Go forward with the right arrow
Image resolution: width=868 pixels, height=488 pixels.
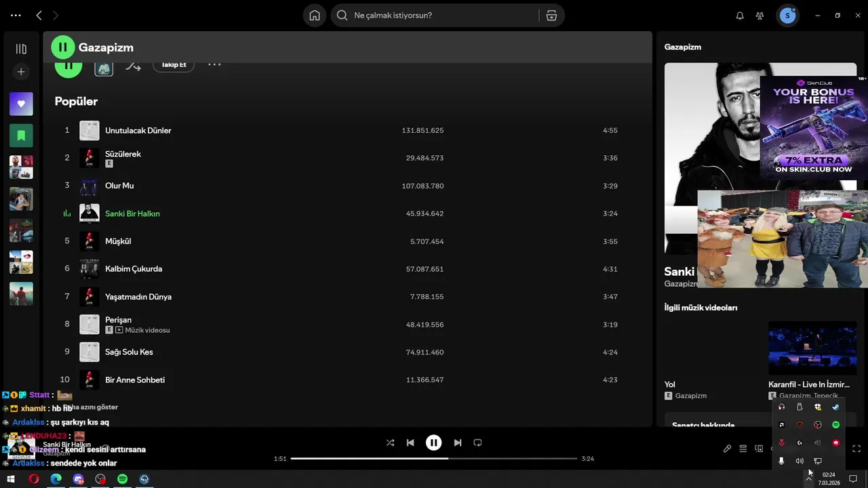[x=56, y=15]
